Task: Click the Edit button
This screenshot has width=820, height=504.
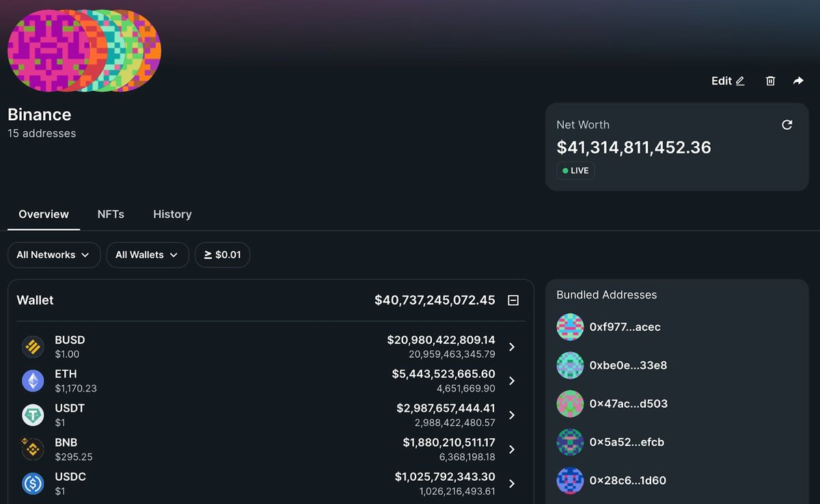Action: pyautogui.click(x=728, y=81)
